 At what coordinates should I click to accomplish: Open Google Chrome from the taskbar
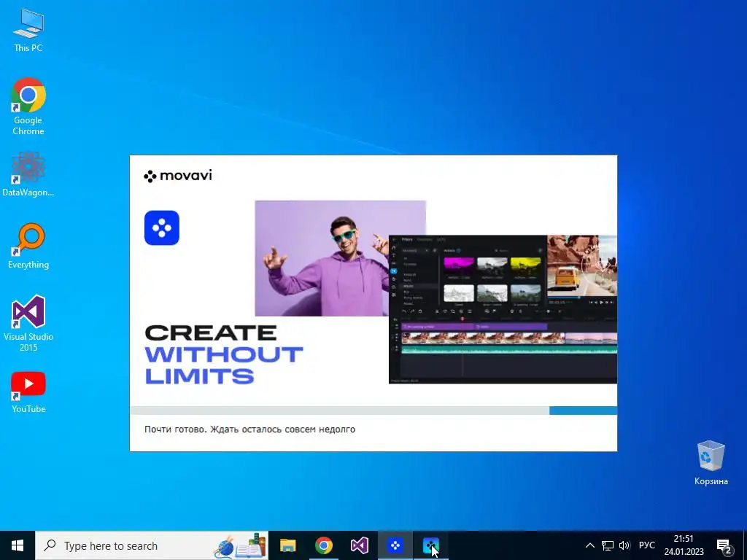point(323,545)
